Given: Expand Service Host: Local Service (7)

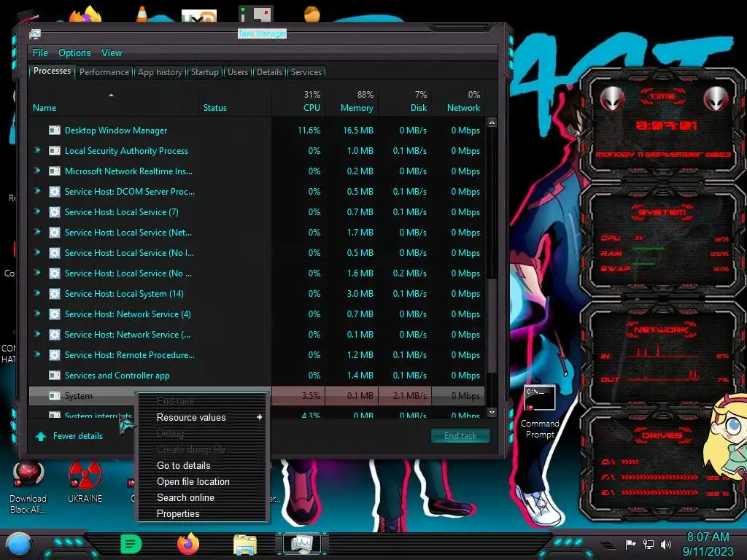Looking at the screenshot, I should coord(37,212).
